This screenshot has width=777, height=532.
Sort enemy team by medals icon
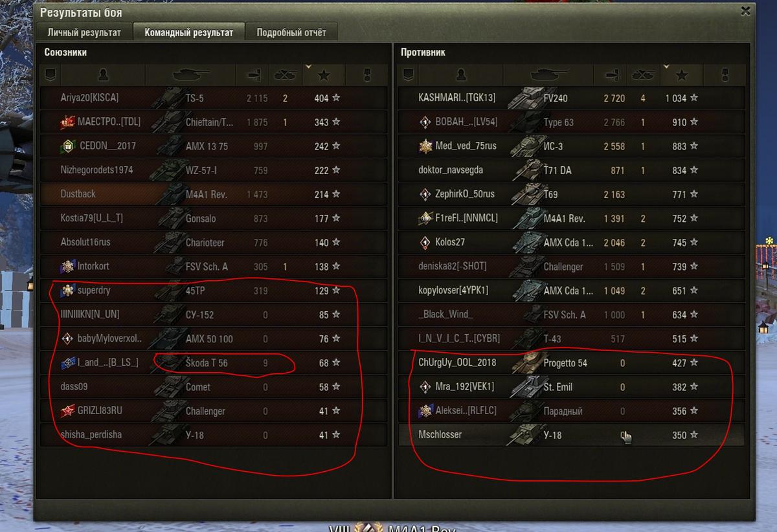724,76
